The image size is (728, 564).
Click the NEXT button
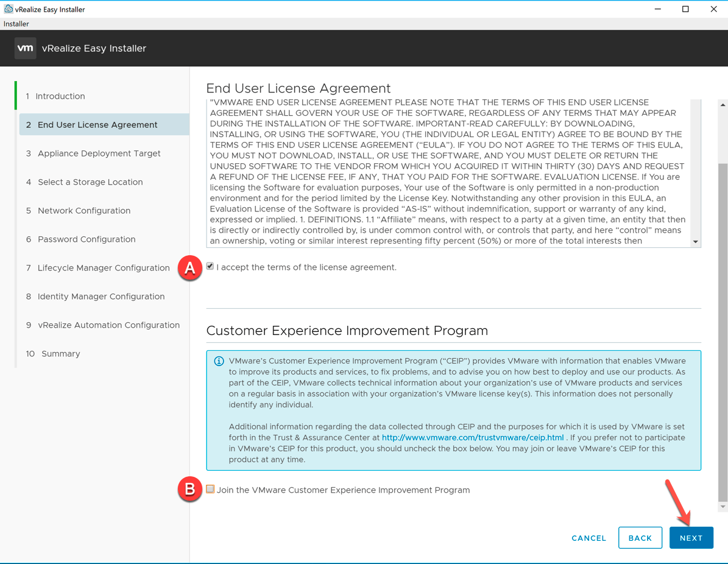[691, 538]
